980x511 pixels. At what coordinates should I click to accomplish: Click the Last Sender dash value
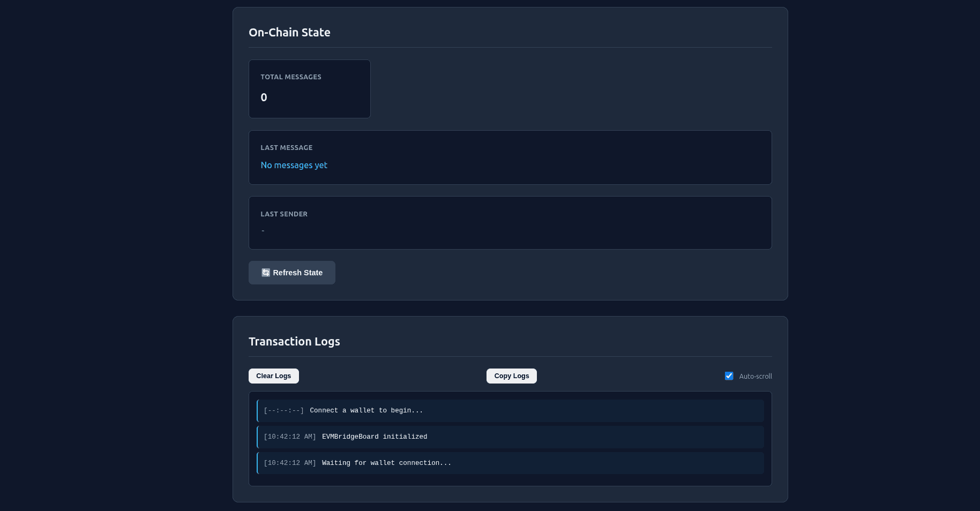point(263,231)
